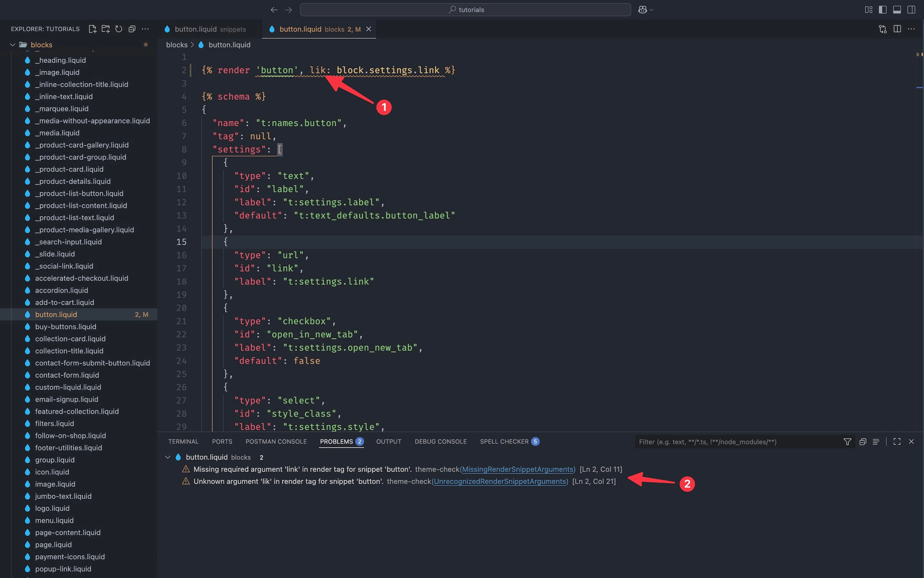924x578 pixels.
Task: Open the MissingRenderSnippetArguments link
Action: [x=518, y=469]
